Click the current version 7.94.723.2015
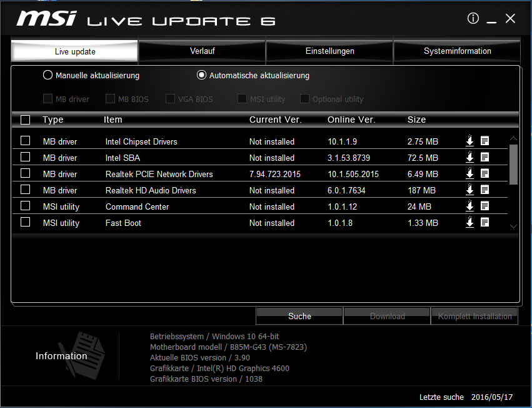Viewport: 532px width, 408px height. point(275,174)
